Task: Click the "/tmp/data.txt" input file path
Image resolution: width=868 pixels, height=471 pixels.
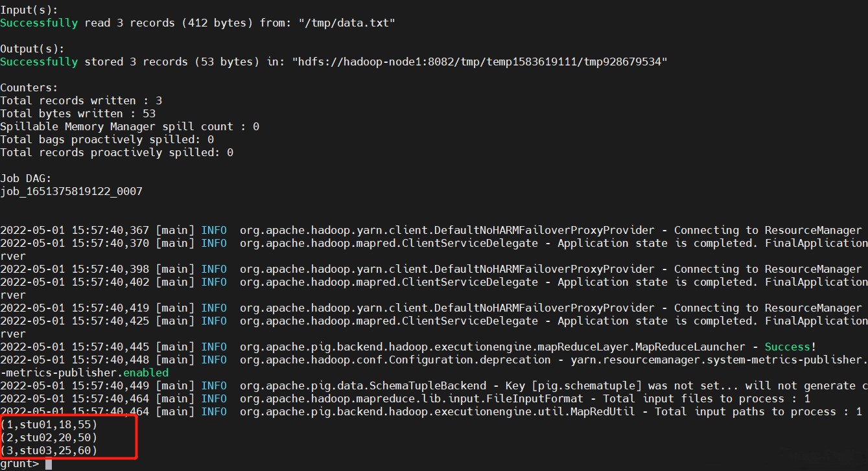Action: pyautogui.click(x=346, y=23)
